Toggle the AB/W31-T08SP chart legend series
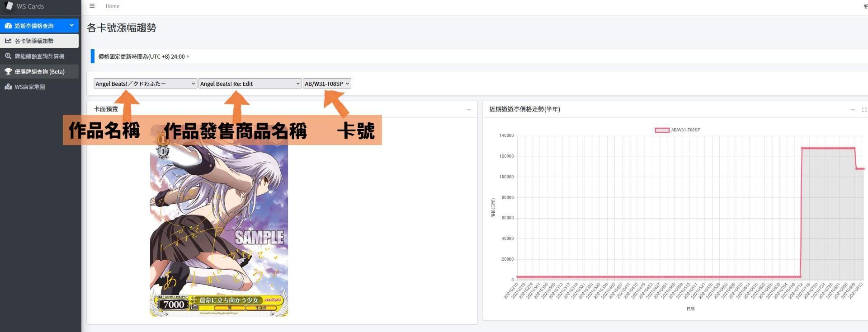Viewport: 868px width, 332px height. (662, 130)
